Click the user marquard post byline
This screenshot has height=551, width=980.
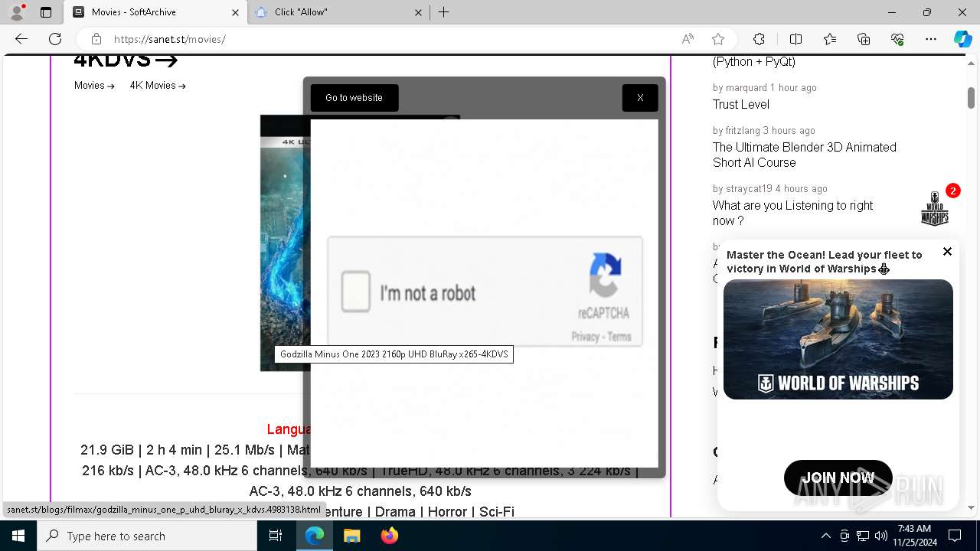click(x=764, y=87)
